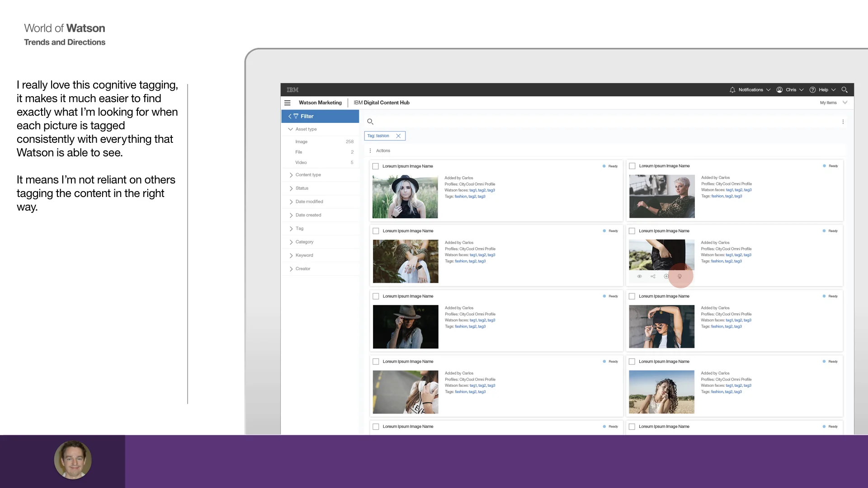Click the search icon in the top header

click(844, 90)
